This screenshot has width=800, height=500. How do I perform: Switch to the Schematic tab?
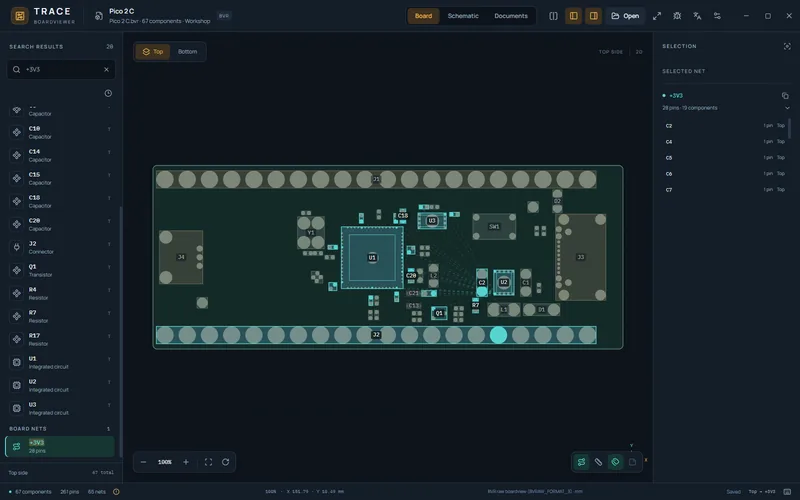[463, 16]
